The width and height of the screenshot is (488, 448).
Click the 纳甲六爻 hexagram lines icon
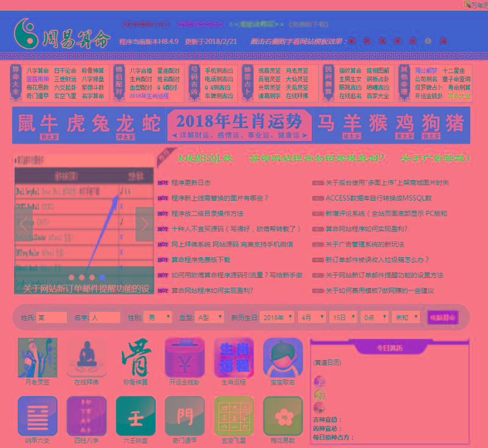point(37,416)
